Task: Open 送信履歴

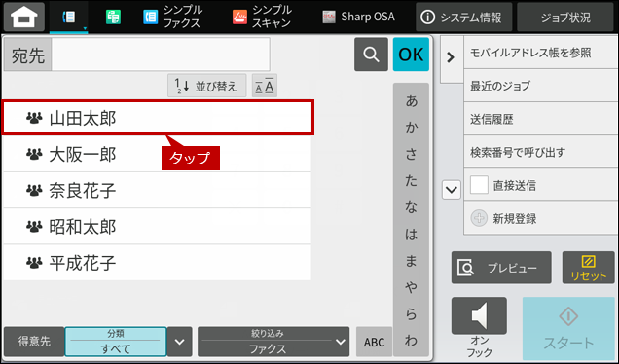Action: click(540, 119)
